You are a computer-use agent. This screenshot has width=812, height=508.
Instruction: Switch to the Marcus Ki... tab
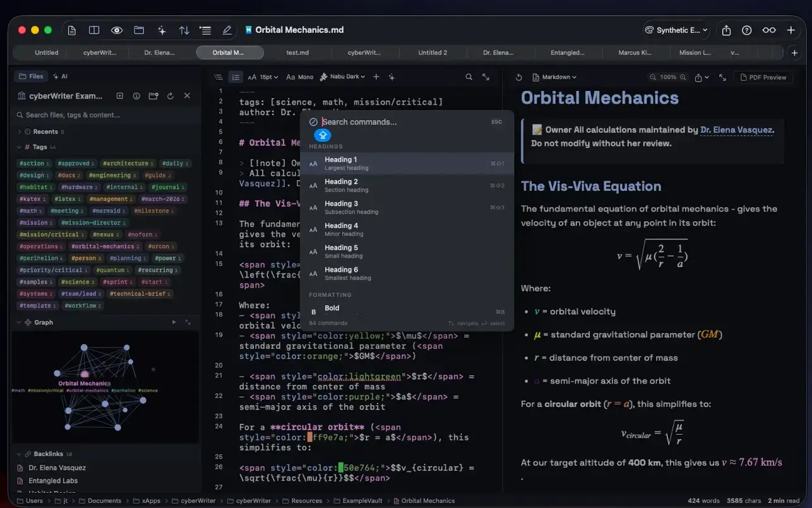coord(635,53)
